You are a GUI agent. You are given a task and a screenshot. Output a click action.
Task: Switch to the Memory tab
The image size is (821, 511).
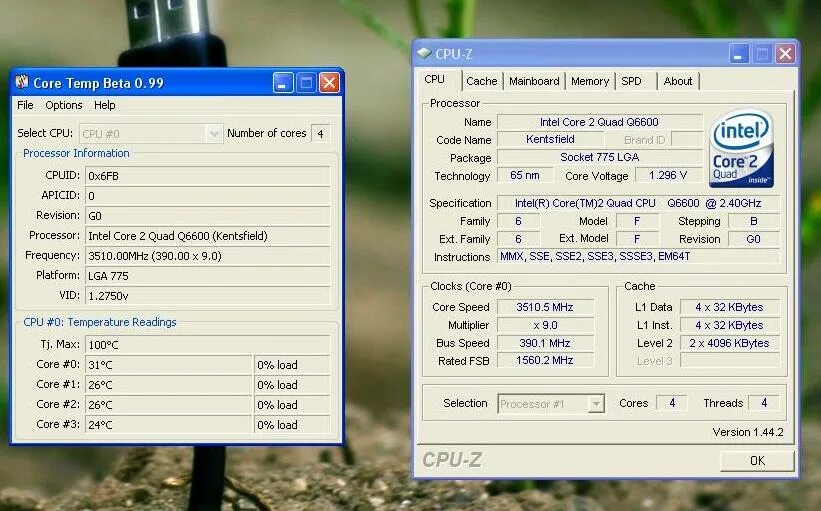[590, 81]
